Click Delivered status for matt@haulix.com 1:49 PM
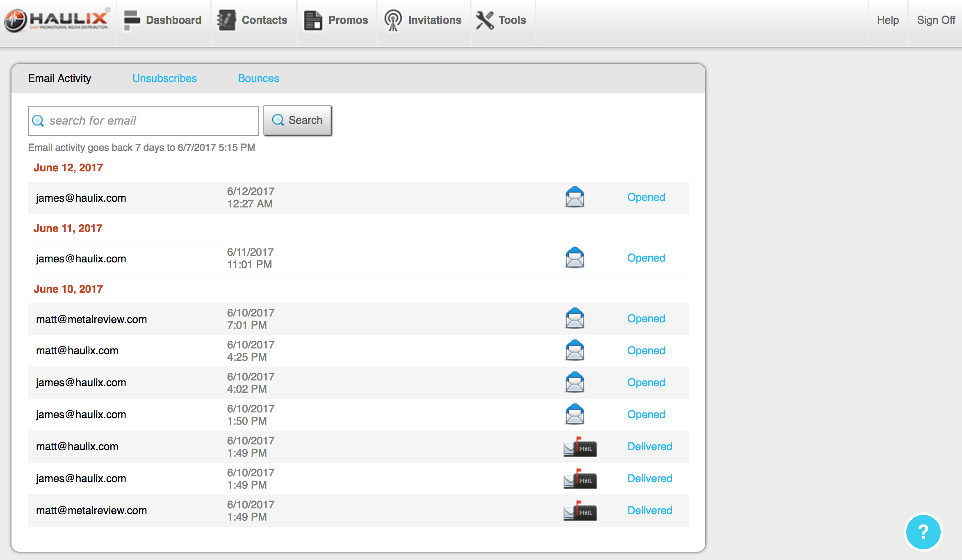962x560 pixels. click(650, 446)
